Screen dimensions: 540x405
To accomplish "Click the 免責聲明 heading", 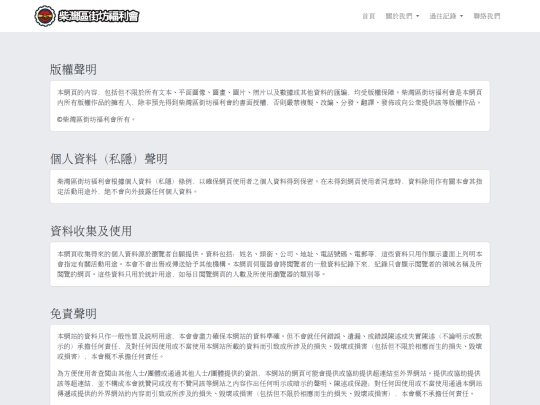I will click(73, 313).
